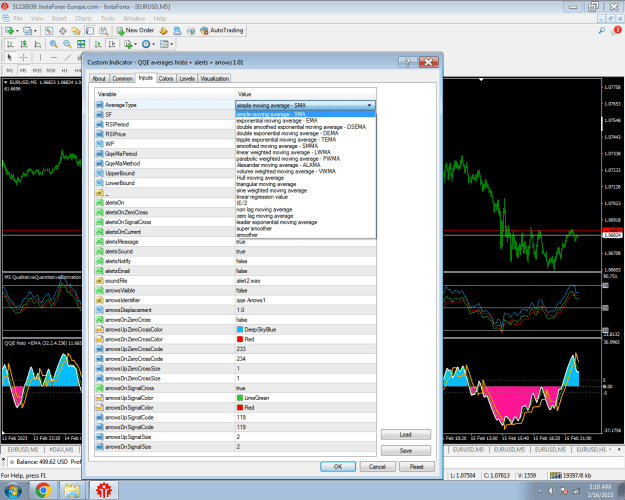Select the H1 timeframe button
The width and height of the screenshot is (625, 500).
(65, 71)
